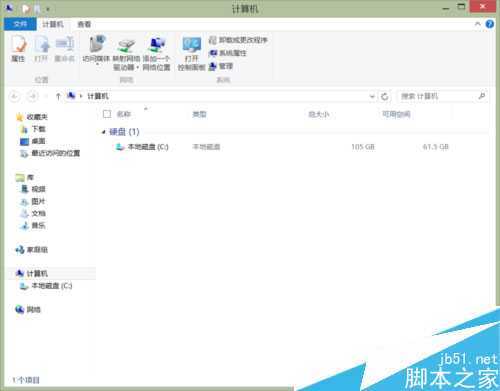
Task: Select 计算机 in the navigation pane
Action: coord(32,274)
